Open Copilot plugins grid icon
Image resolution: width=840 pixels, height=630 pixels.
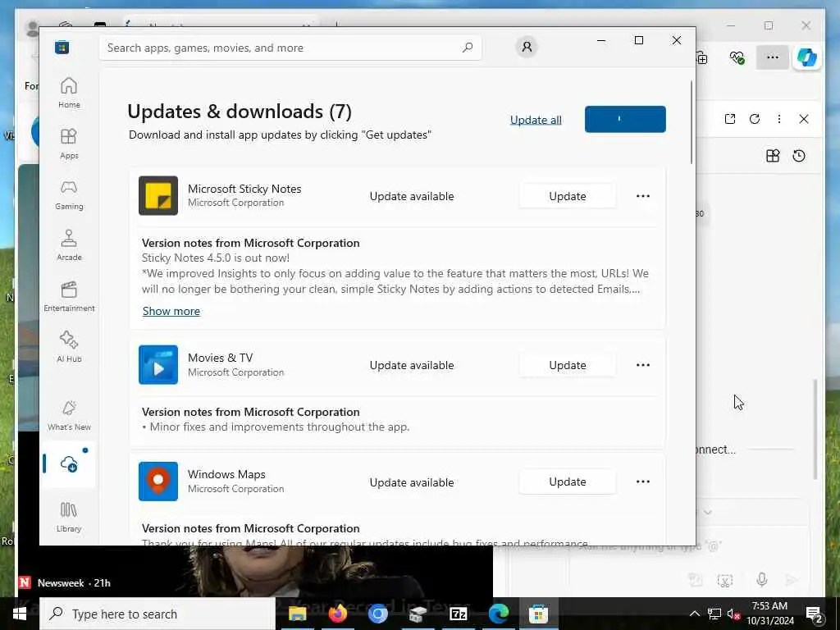point(773,156)
